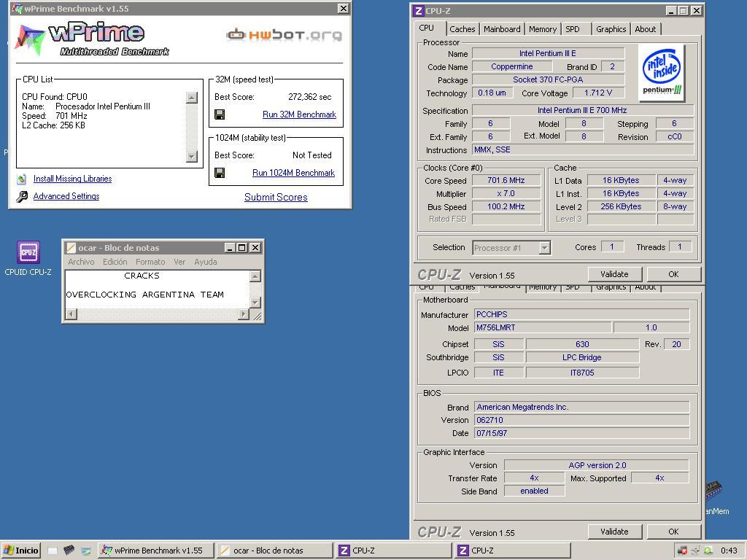The height and width of the screenshot is (560, 747).
Task: Click the save icon beside Run 32M Benchmark
Action: pos(220,114)
